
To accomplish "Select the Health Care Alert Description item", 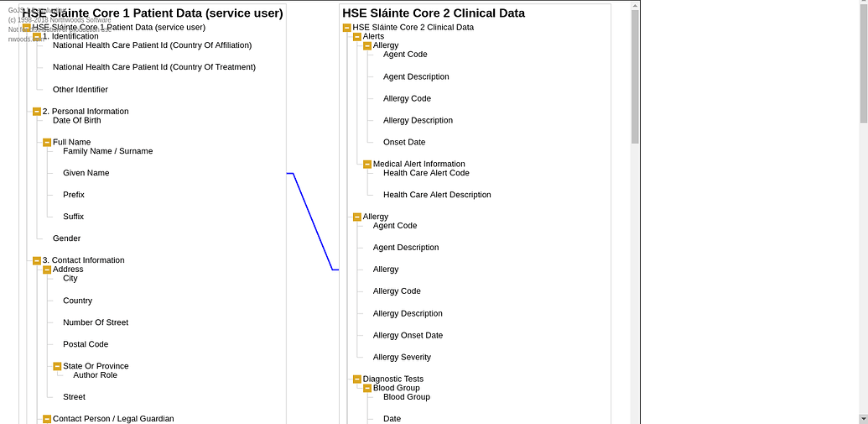I will pyautogui.click(x=437, y=195).
